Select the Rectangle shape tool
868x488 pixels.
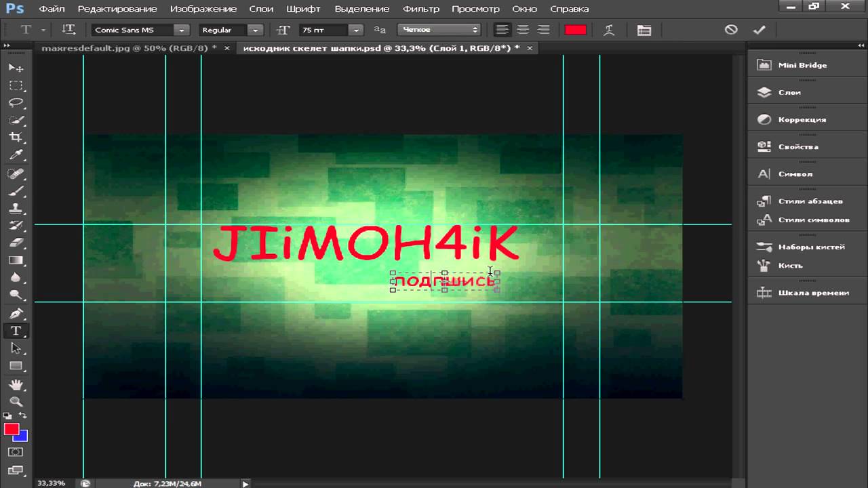point(16,366)
